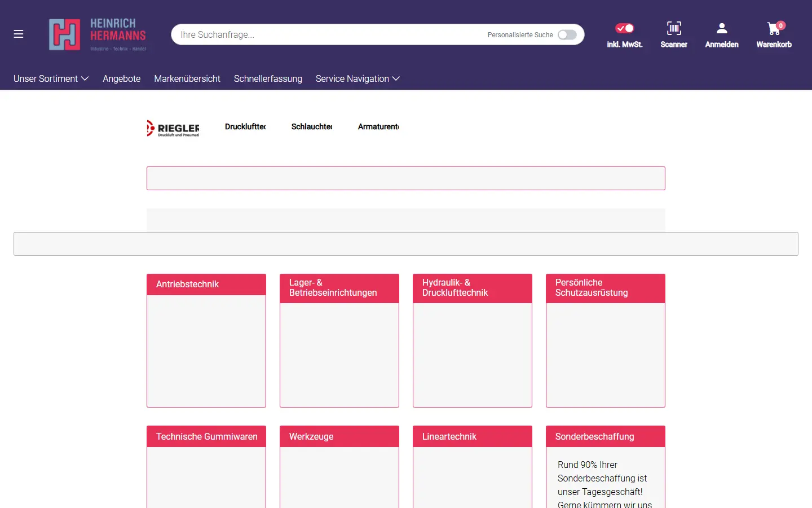Click the Riegler brand logo
812x508 pixels.
[x=173, y=128]
